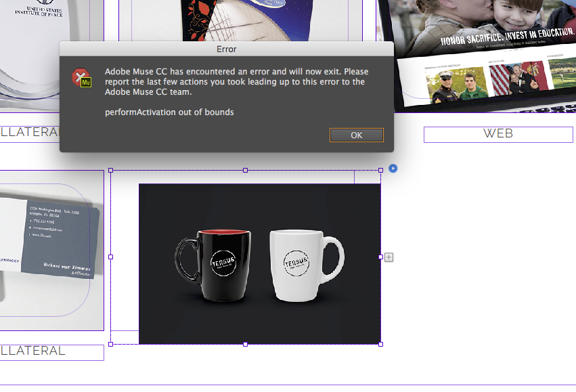The image size is (576, 392).
Task: Select the coffee mugs Tersus image
Action: (x=260, y=264)
